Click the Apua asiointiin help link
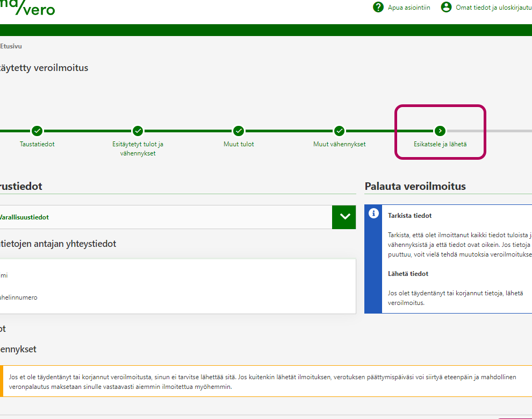532x419 pixels. 409,8
